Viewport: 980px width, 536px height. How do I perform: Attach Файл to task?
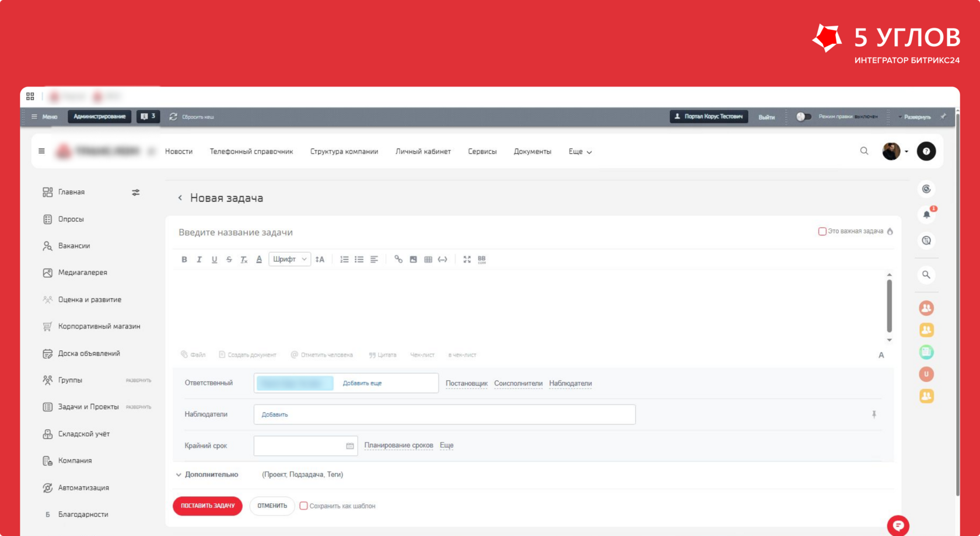tap(193, 355)
